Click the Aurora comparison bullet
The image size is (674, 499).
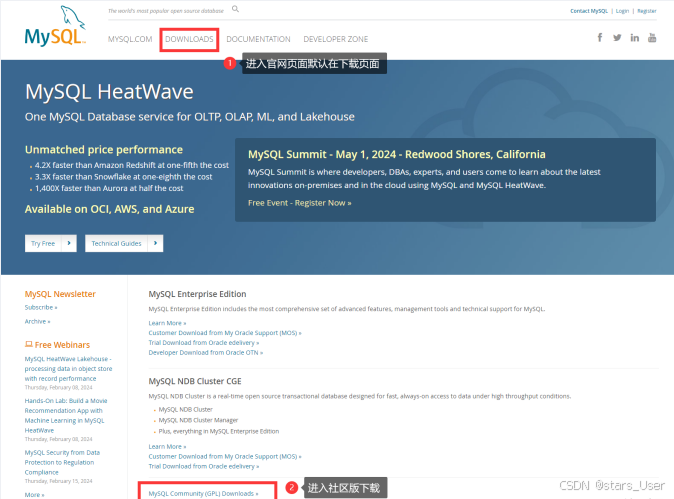pos(109,189)
